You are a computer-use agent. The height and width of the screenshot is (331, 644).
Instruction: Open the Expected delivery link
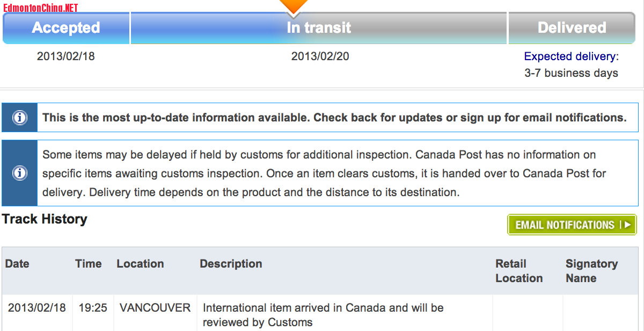click(x=569, y=56)
